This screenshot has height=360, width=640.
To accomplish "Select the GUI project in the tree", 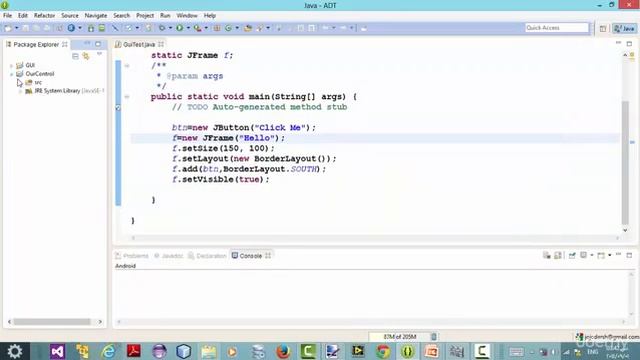I will coord(26,65).
